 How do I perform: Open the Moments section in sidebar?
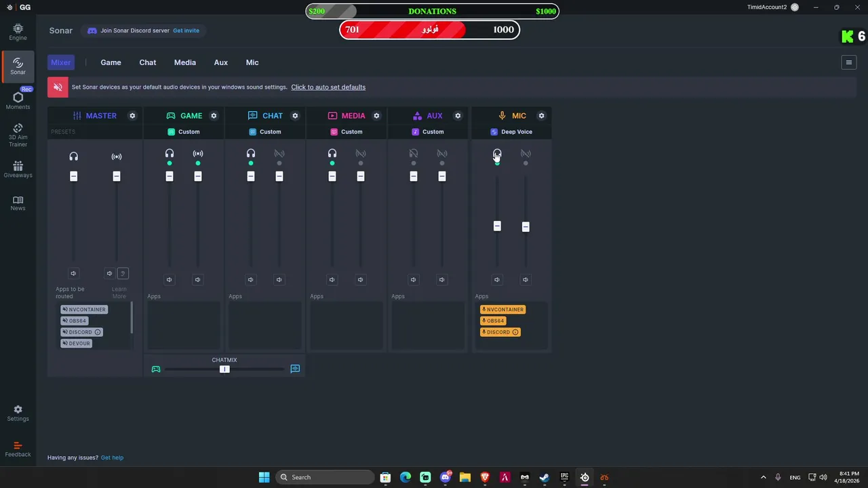pyautogui.click(x=18, y=101)
